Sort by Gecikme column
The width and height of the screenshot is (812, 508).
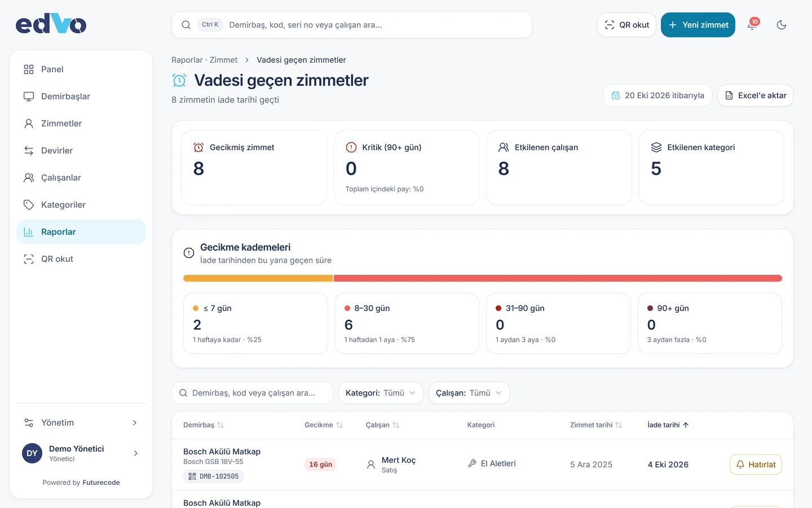pyautogui.click(x=324, y=425)
